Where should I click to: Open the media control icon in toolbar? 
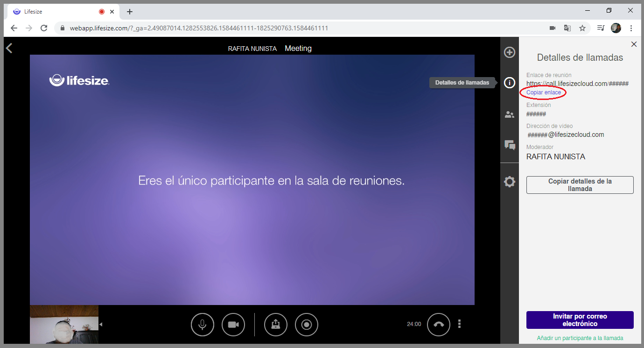pyautogui.click(x=601, y=28)
